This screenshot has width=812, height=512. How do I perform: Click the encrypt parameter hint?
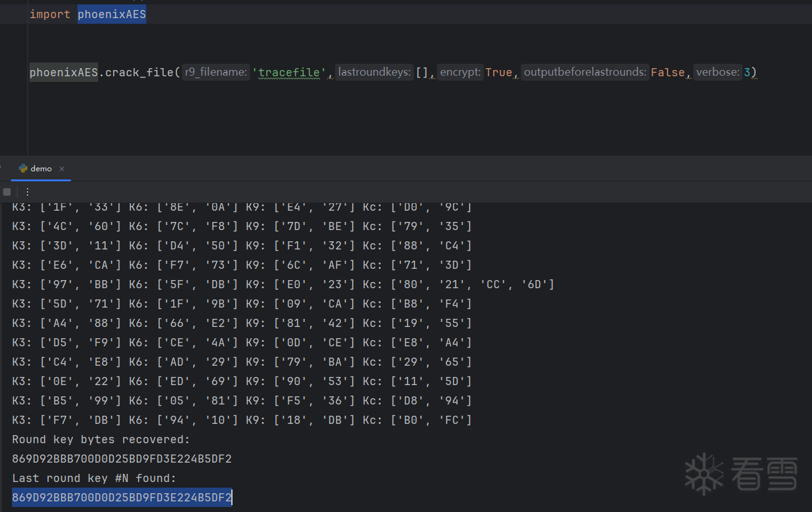(x=461, y=73)
